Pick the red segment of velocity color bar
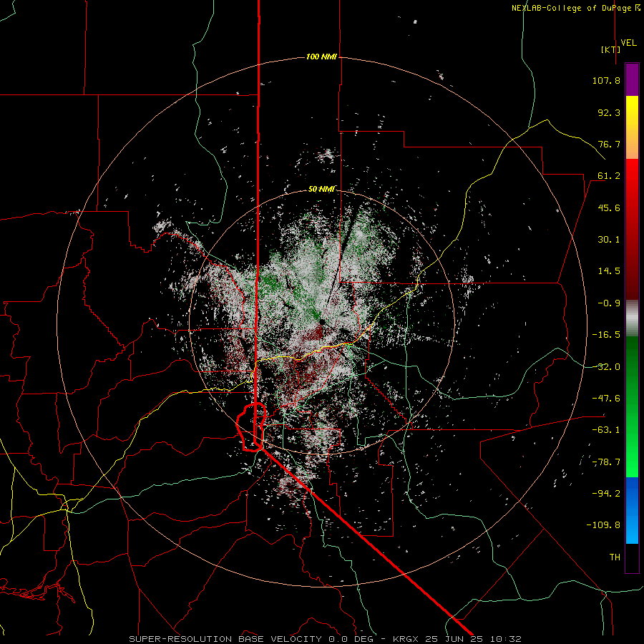 [x=632, y=229]
